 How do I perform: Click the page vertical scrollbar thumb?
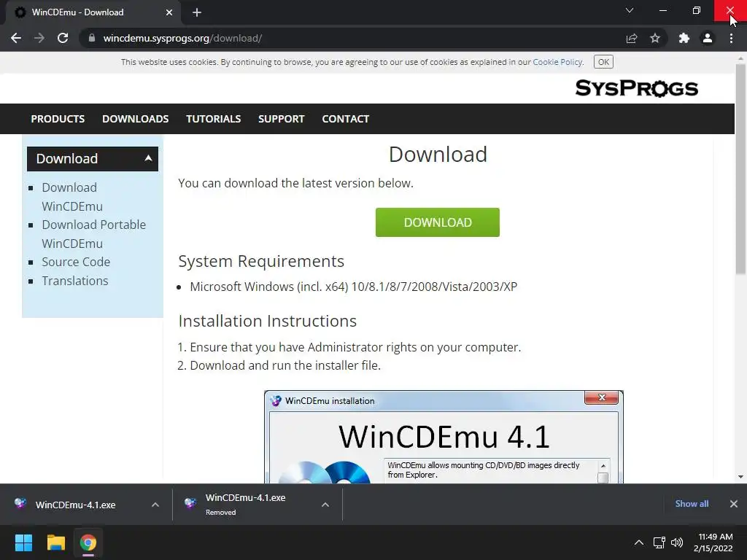tap(740, 169)
